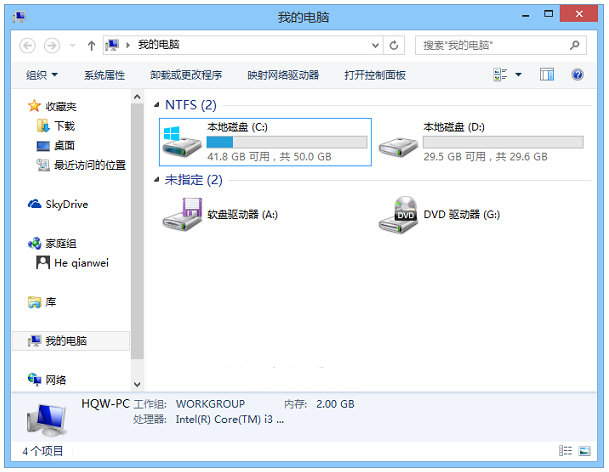Click the 4 个项目 status text
Screen dimensions: 609x472
pos(43,451)
